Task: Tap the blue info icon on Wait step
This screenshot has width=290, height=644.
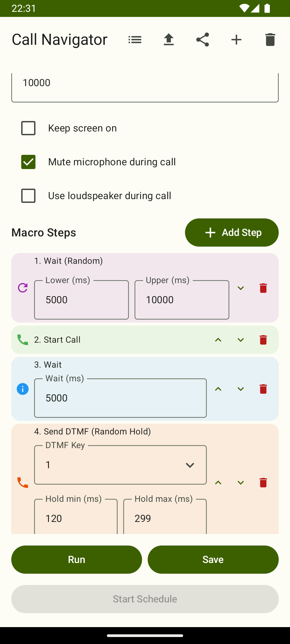Action: (x=23, y=389)
